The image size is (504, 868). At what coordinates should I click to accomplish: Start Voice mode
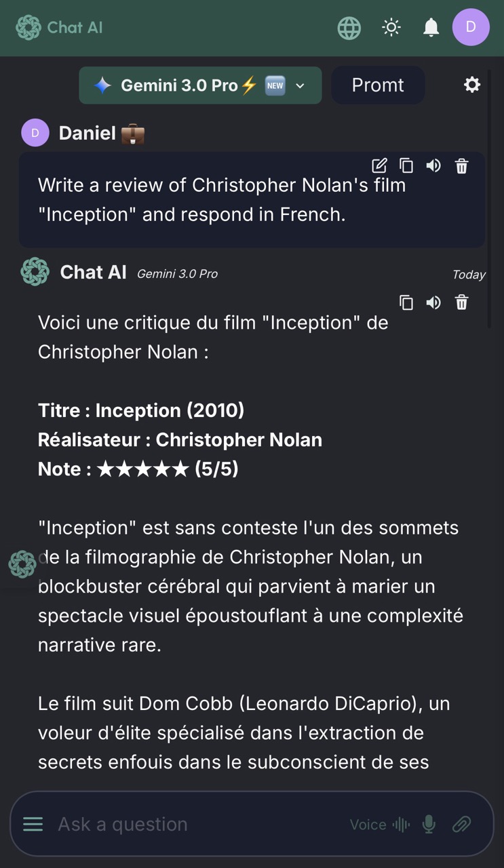click(380, 825)
